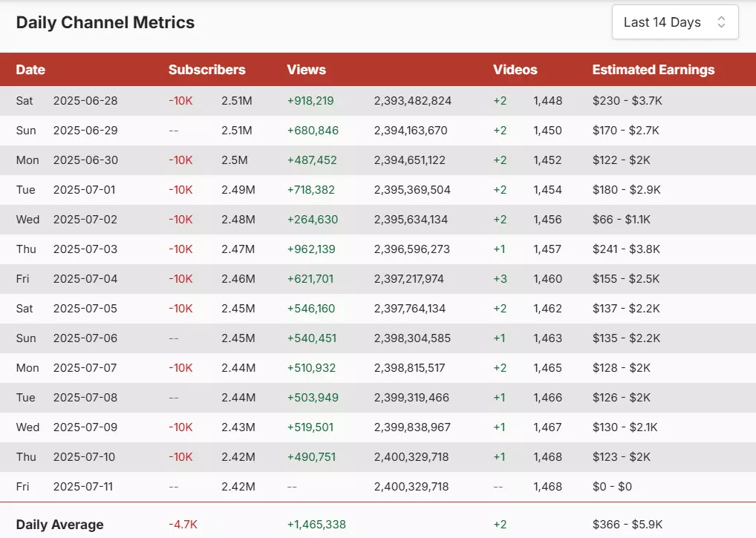
Task: Click daily average subscribers -4.7K
Action: (183, 525)
